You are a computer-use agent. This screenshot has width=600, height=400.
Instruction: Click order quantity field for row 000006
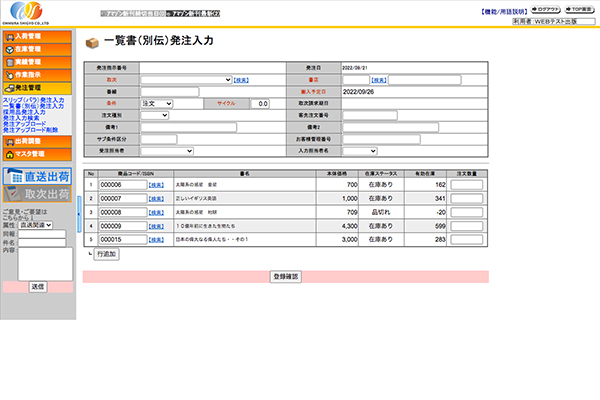tap(466, 185)
